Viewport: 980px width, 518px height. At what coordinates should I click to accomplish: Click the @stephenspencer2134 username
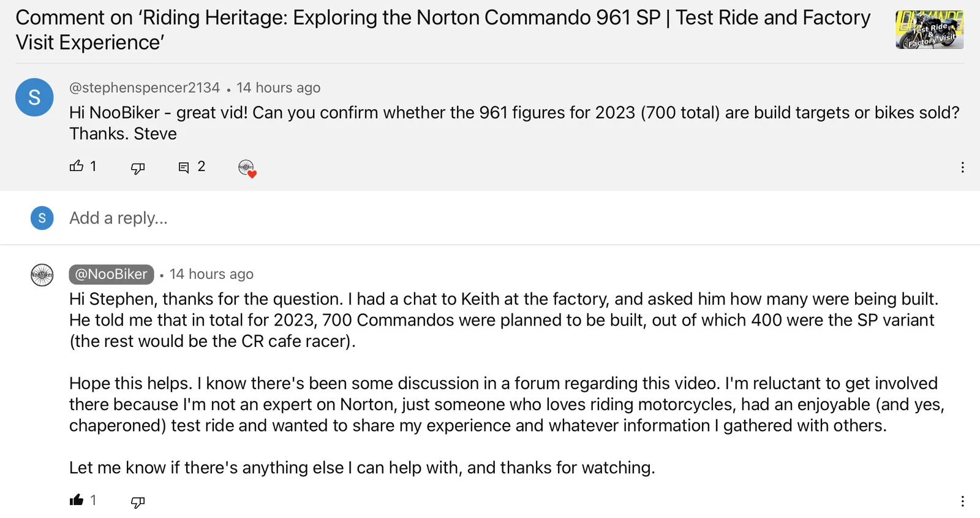click(x=144, y=88)
